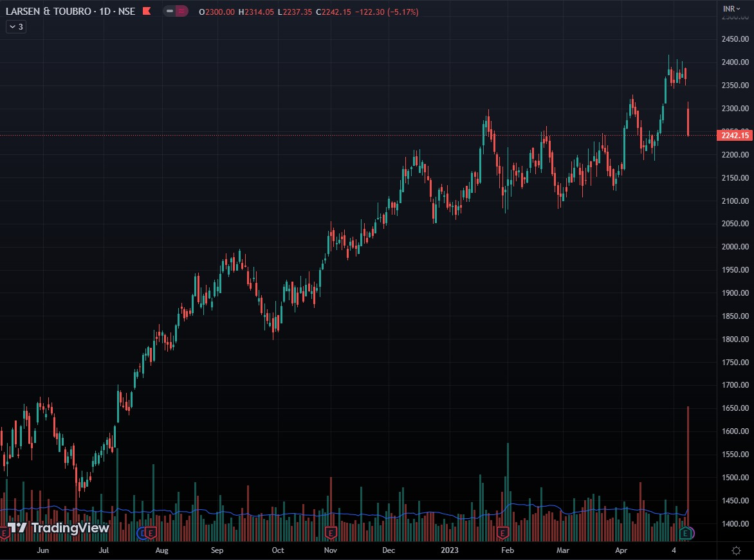Click the Jun label on time axis
This screenshot has width=754, height=560.
(43, 550)
